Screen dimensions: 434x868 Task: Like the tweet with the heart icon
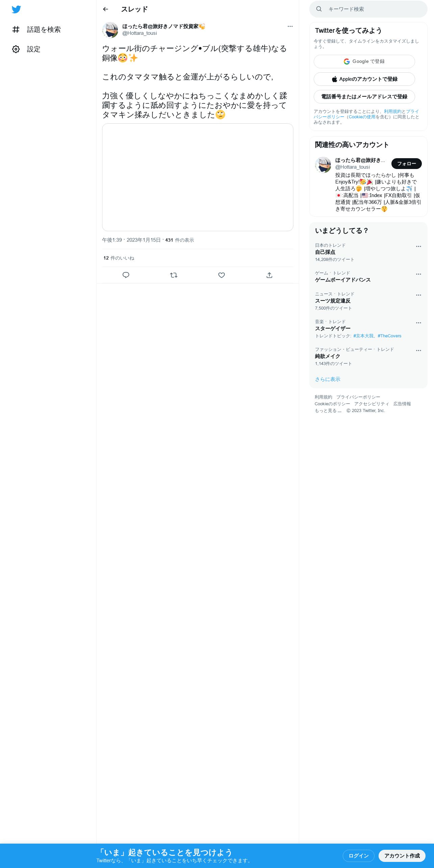[221, 275]
